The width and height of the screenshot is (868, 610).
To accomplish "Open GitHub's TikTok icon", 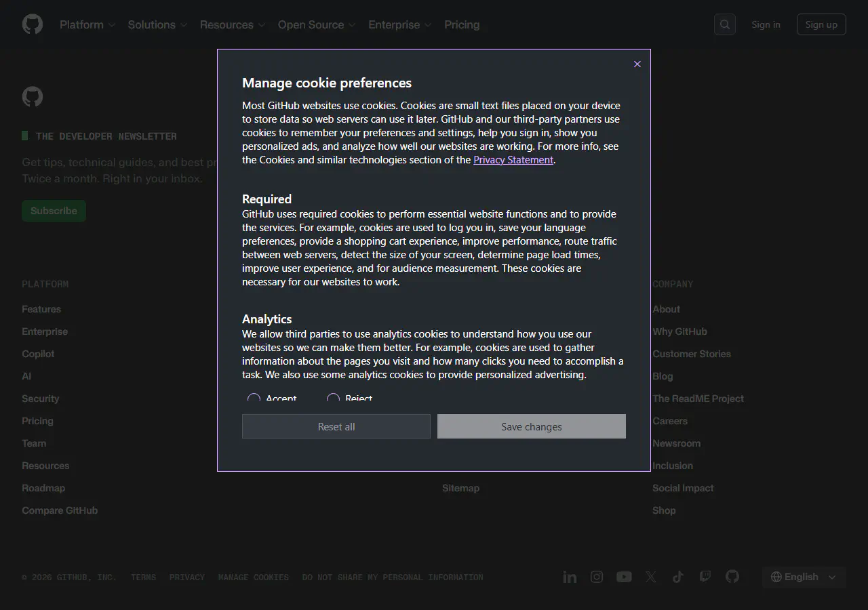I will 678,577.
